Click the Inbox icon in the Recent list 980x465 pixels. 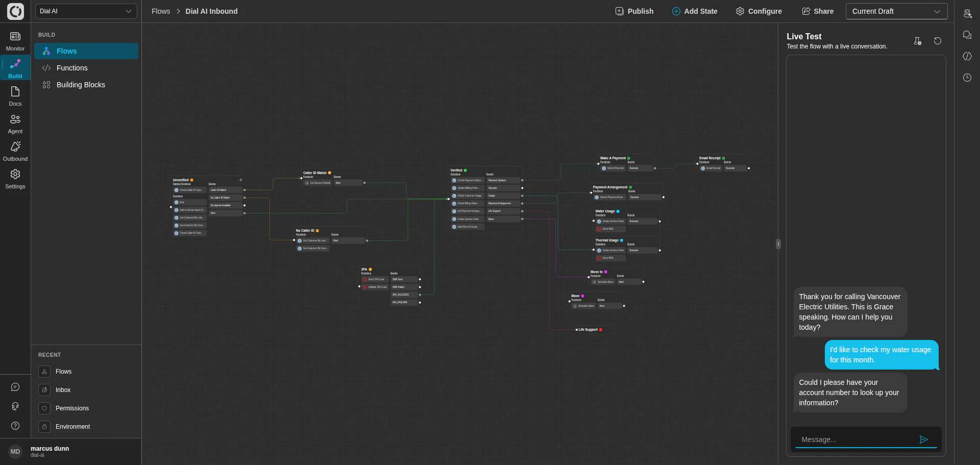[44, 390]
